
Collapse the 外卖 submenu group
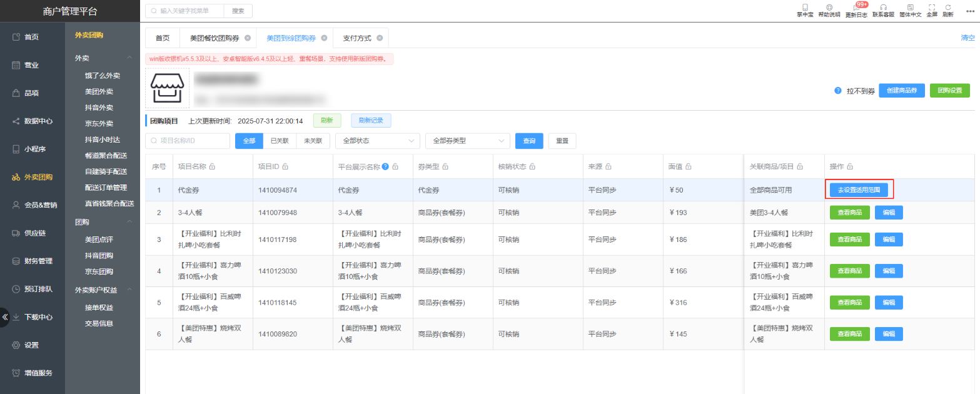(x=130, y=58)
